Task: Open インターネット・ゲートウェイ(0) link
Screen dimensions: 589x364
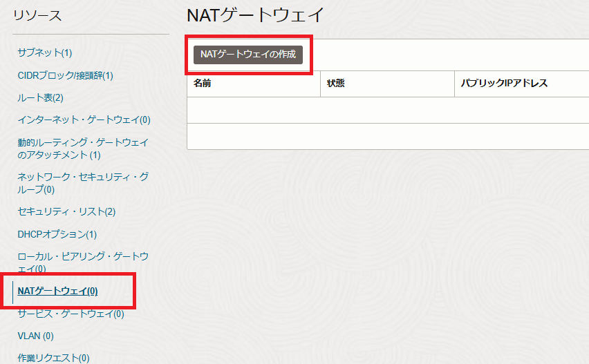Action: 84,119
